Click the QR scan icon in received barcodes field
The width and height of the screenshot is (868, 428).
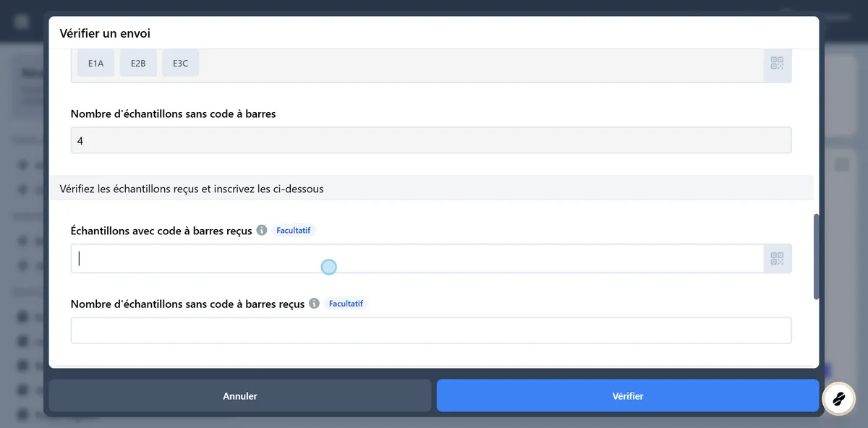tap(777, 259)
